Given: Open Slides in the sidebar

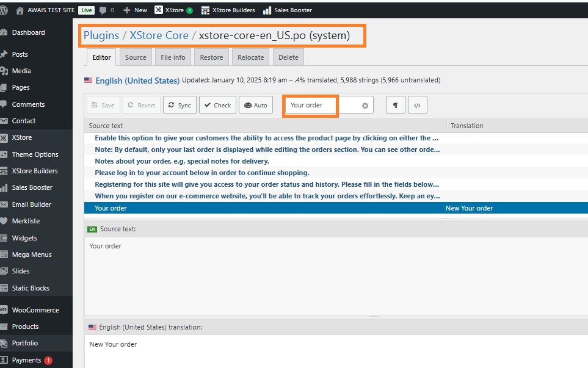Looking at the screenshot, I should [x=21, y=271].
